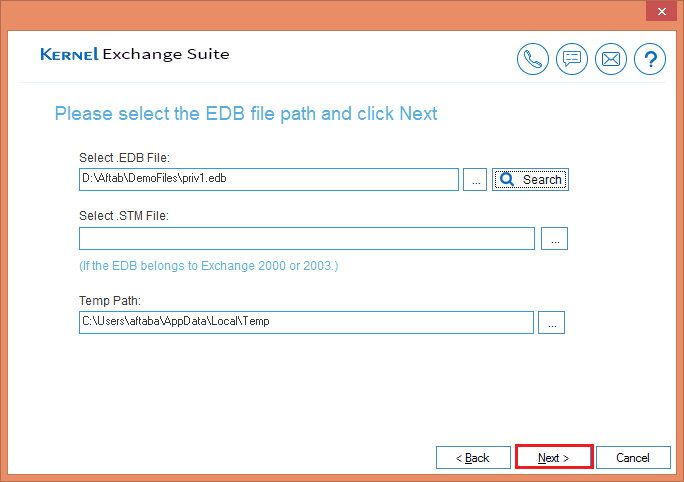This screenshot has width=684, height=482.
Task: Browse for the Temp Path folder
Action: click(551, 322)
